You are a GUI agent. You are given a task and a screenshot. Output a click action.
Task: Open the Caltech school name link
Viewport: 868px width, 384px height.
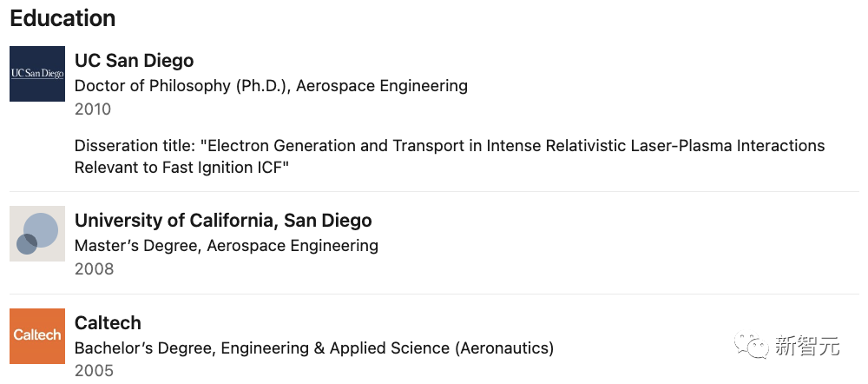(108, 322)
